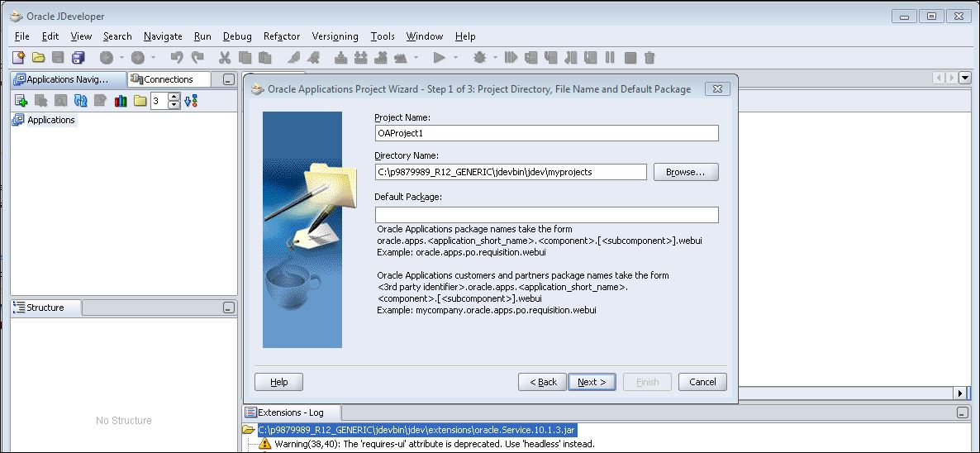Click the Refresh icon in Applications Navigator
The width and height of the screenshot is (980, 453).
click(x=81, y=101)
